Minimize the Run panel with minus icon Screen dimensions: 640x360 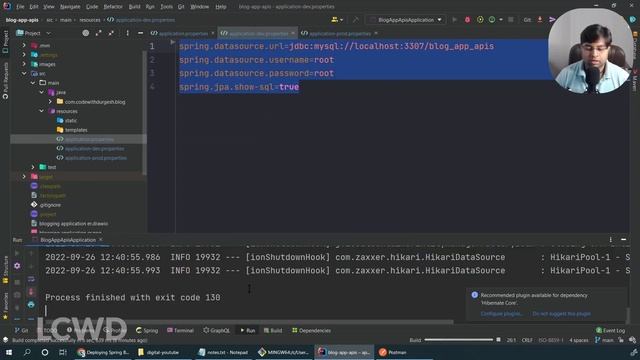click(623, 240)
